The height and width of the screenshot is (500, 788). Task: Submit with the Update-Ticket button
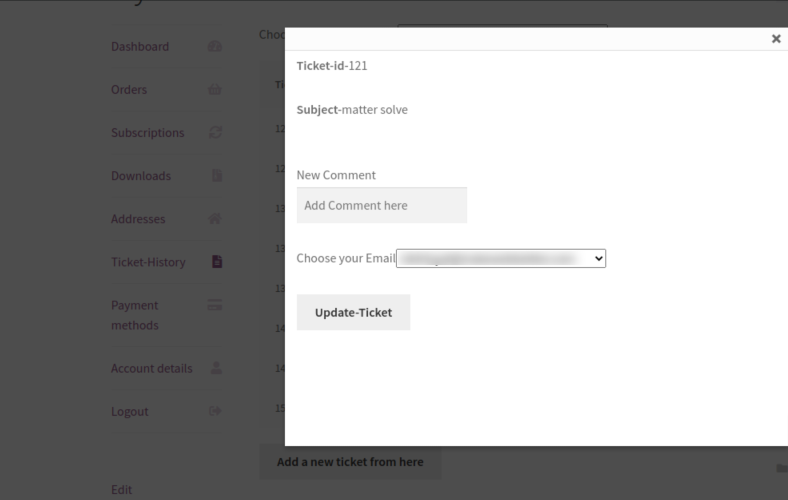[x=353, y=312]
